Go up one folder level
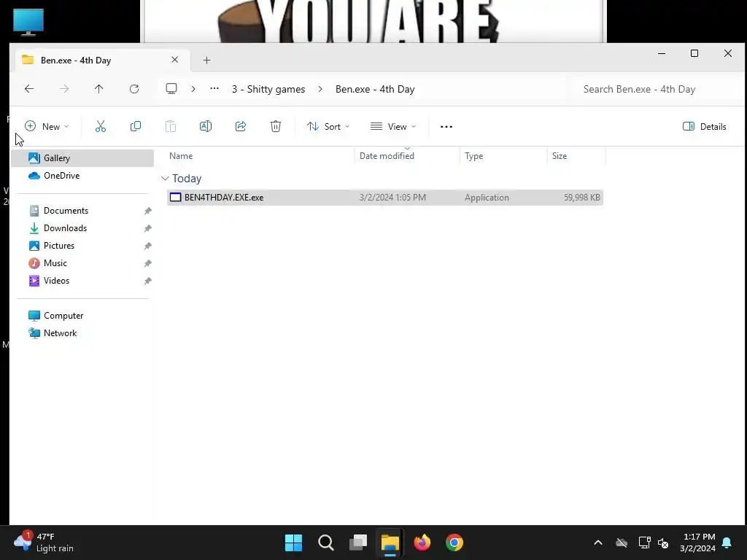 (98, 88)
